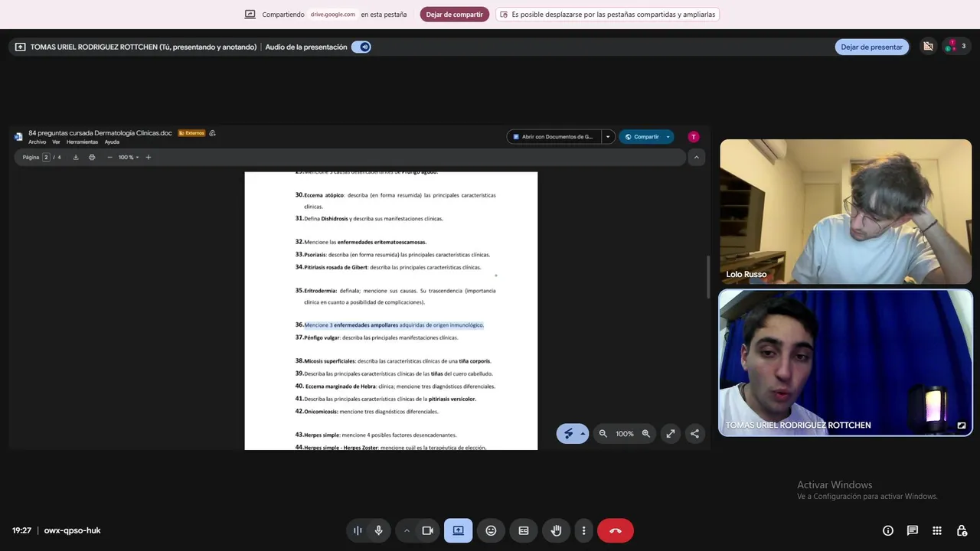The width and height of the screenshot is (980, 551).
Task: Raise your hand
Action: pos(557,530)
